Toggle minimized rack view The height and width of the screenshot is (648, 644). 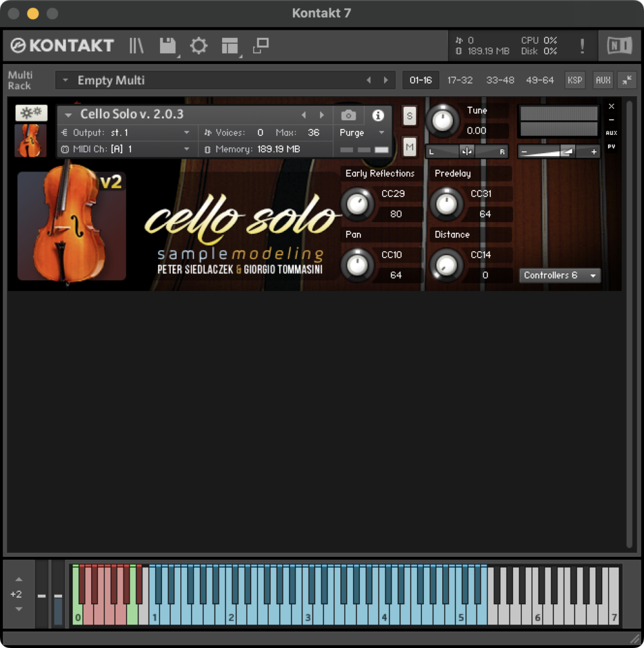[261, 46]
